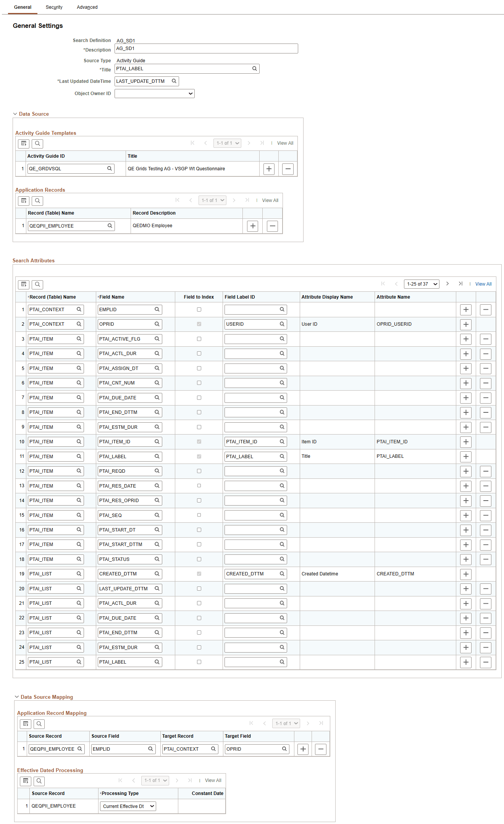The height and width of the screenshot is (824, 504).
Task: Open personalize grid icon in Search Attributes
Action: pyautogui.click(x=24, y=284)
